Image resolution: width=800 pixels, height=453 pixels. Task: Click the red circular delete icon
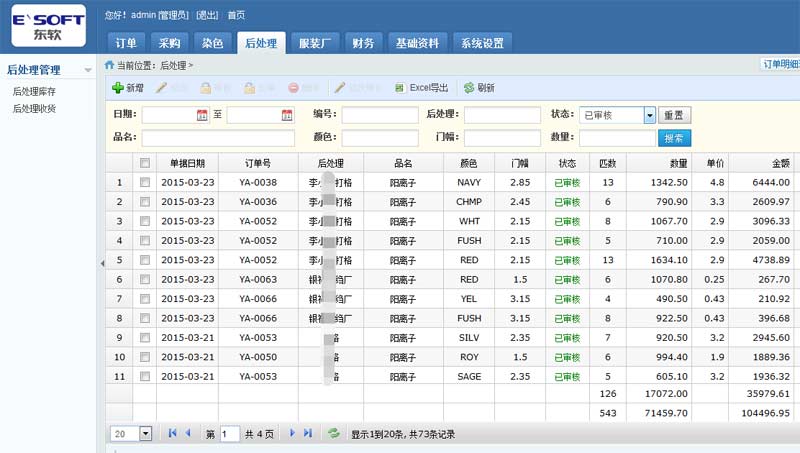click(293, 88)
